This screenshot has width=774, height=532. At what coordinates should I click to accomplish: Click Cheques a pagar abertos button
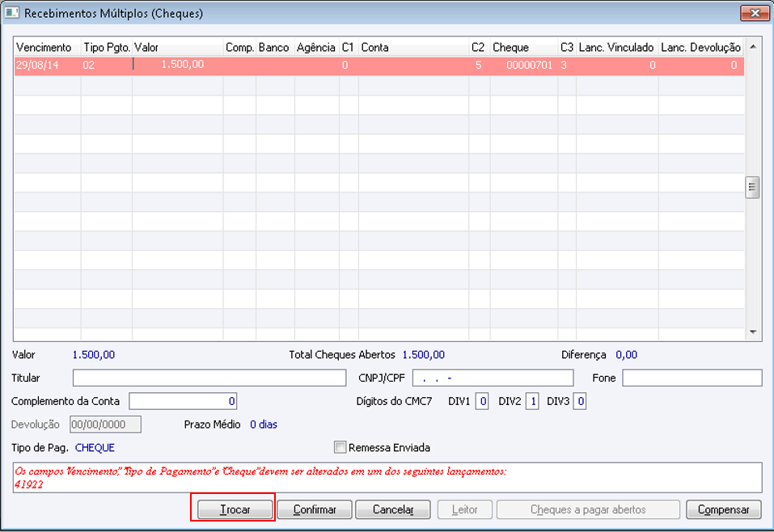click(588, 509)
